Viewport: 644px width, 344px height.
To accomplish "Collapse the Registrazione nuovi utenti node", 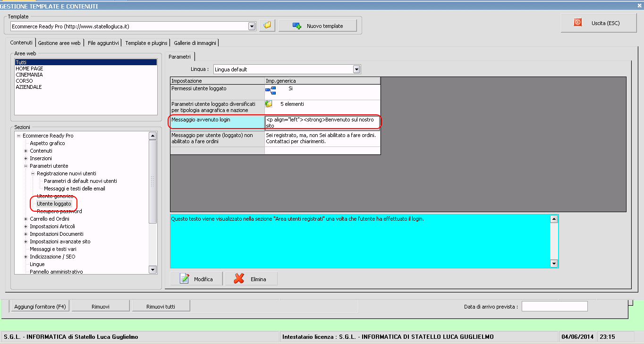I will click(33, 173).
